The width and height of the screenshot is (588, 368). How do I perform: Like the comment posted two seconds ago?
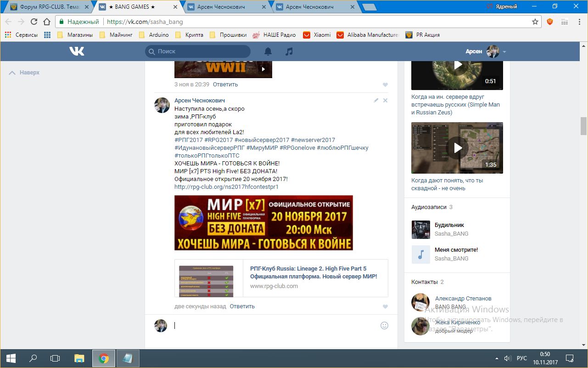click(x=385, y=306)
